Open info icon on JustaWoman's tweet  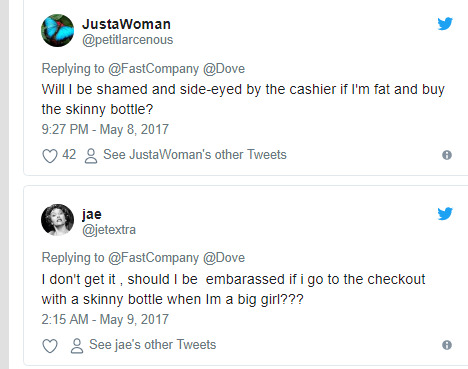pos(447,155)
